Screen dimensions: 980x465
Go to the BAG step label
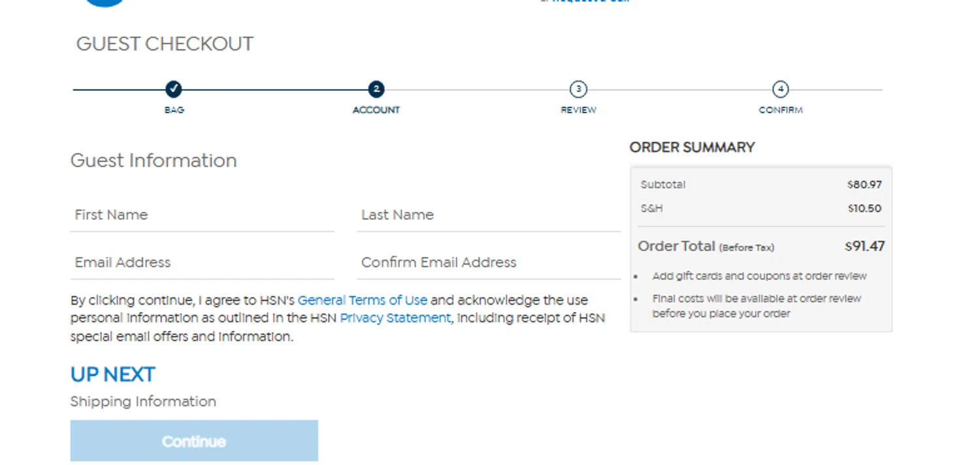pyautogui.click(x=174, y=110)
